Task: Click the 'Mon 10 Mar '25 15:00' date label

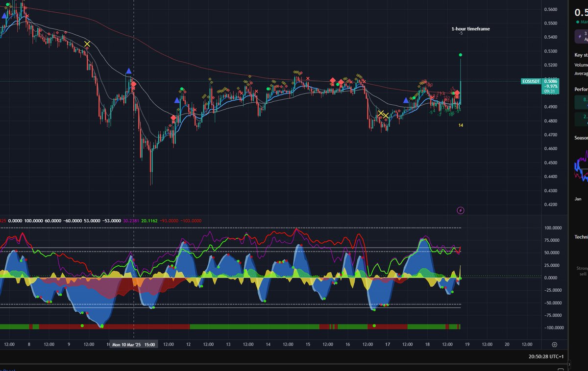Action: click(x=134, y=345)
